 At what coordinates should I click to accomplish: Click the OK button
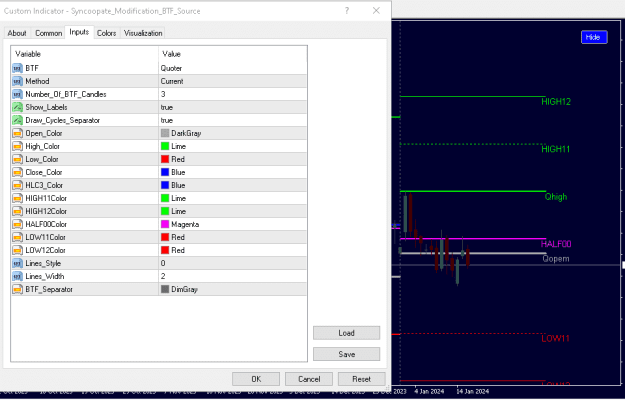[x=256, y=379]
